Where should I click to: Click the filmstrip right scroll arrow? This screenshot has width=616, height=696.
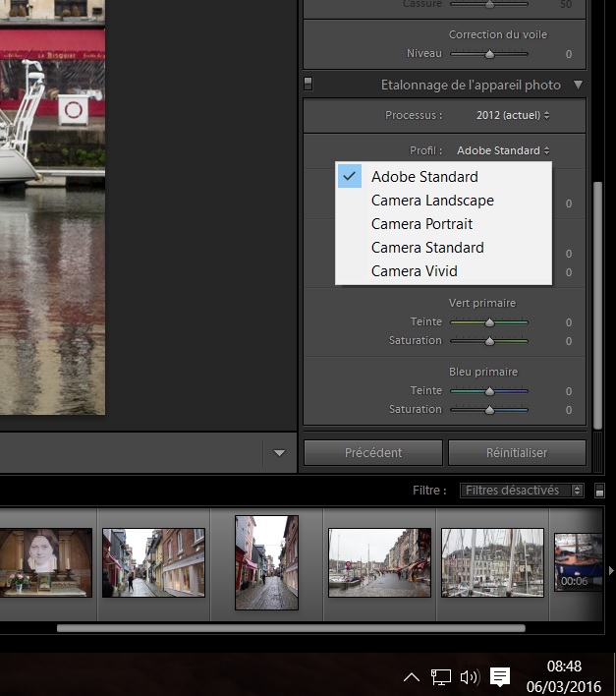[x=611, y=570]
